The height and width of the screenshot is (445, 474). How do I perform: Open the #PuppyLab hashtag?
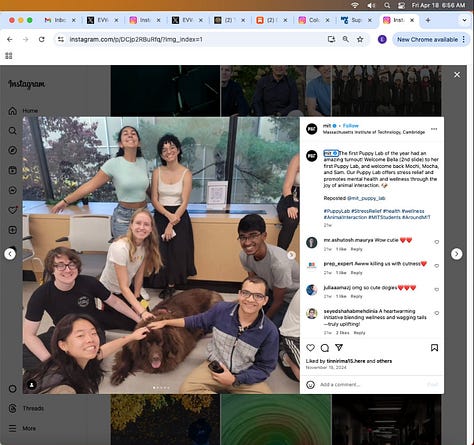336,211
